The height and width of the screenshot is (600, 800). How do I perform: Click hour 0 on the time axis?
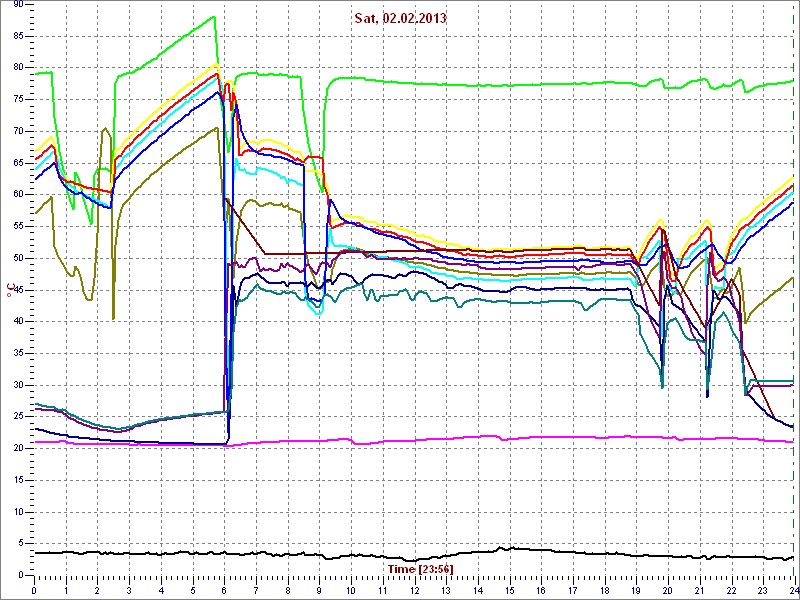coord(34,589)
